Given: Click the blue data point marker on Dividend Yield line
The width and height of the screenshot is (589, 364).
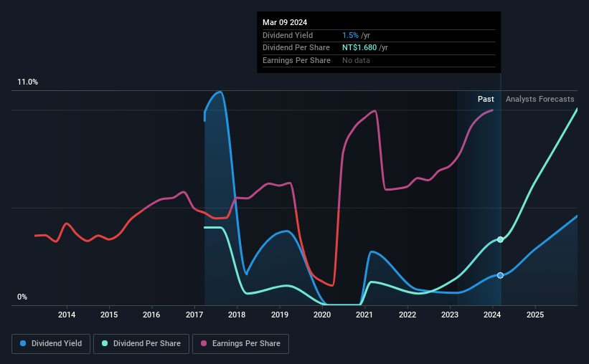Looking at the screenshot, I should 500,275.
